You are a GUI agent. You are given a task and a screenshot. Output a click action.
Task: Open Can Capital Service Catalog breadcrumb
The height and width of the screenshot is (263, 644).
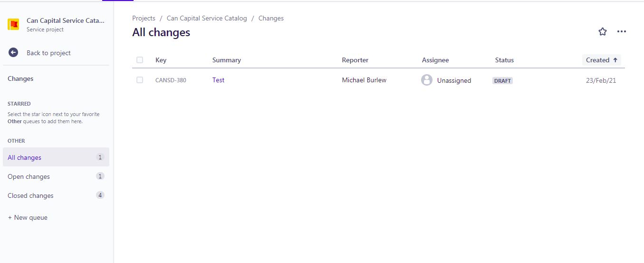(x=207, y=18)
